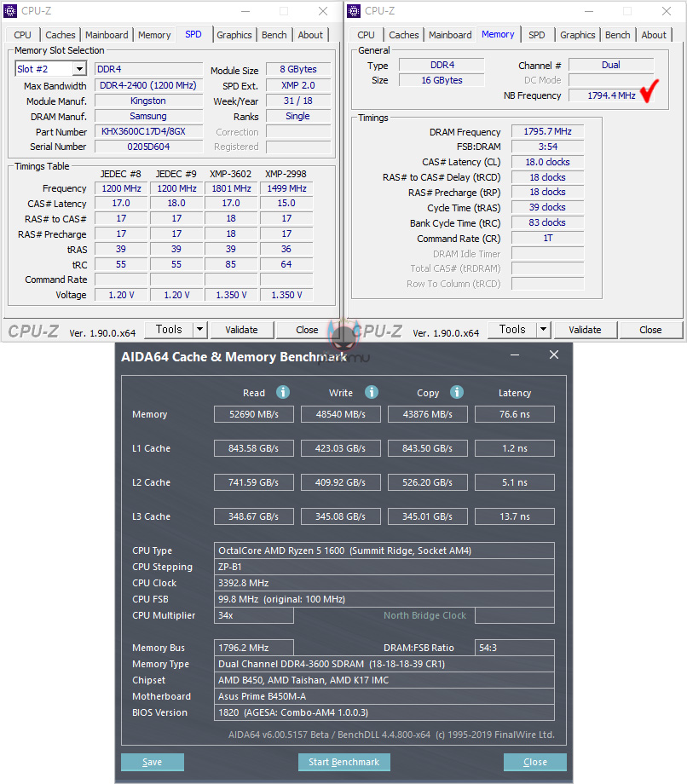Click Save button in AIDA64 benchmark
Image resolution: width=687 pixels, height=784 pixels.
tap(153, 762)
